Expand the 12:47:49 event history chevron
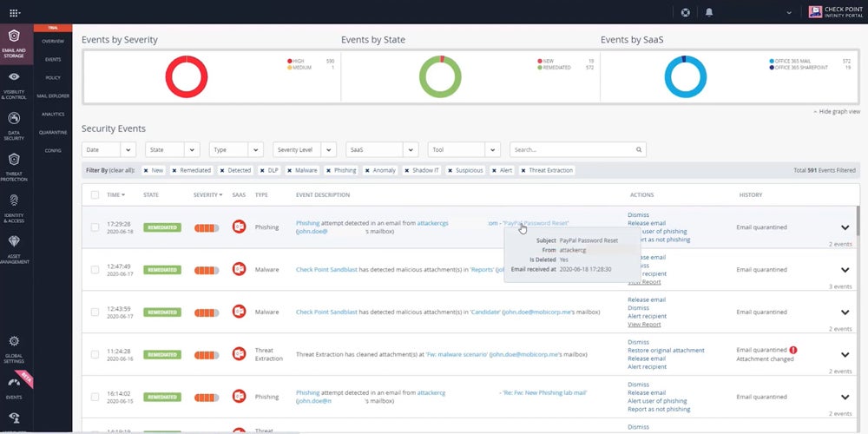 tap(845, 270)
